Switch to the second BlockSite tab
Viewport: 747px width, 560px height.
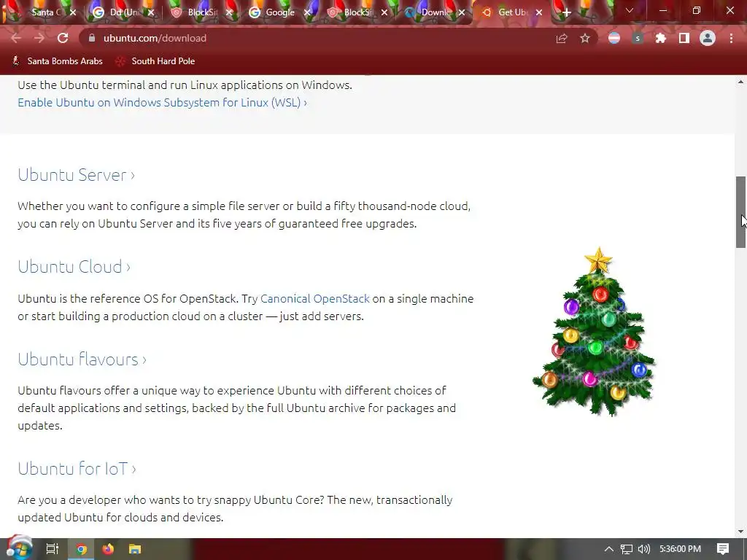click(x=356, y=12)
